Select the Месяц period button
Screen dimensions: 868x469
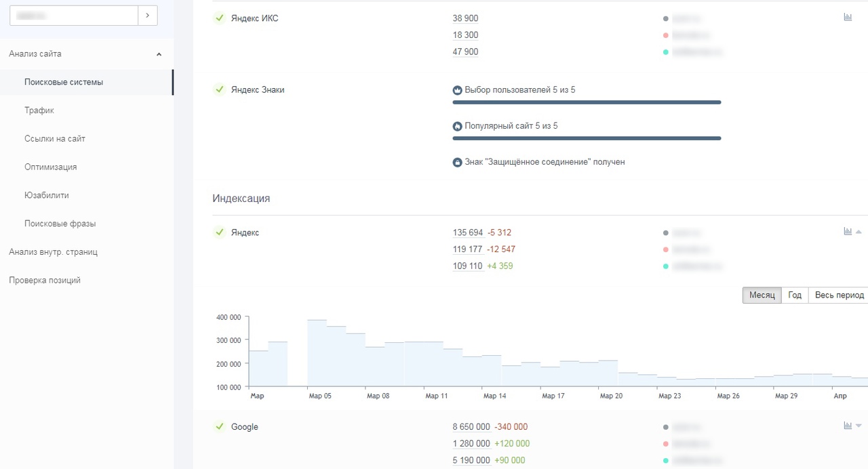[x=762, y=295]
